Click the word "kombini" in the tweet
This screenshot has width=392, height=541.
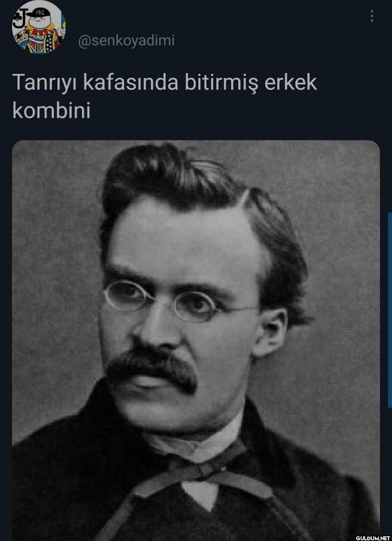click(x=52, y=110)
